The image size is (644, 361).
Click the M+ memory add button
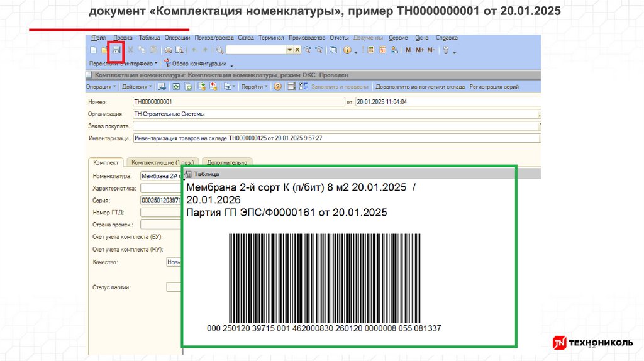(x=419, y=50)
